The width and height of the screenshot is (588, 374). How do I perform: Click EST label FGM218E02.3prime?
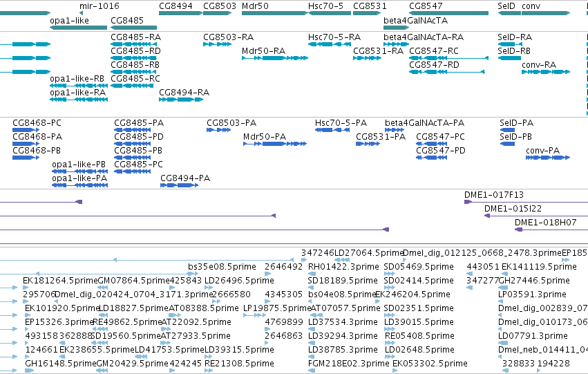(x=348, y=364)
